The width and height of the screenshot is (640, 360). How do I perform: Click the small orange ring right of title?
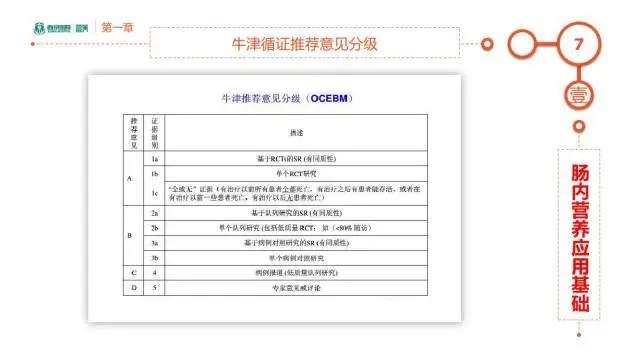point(487,44)
